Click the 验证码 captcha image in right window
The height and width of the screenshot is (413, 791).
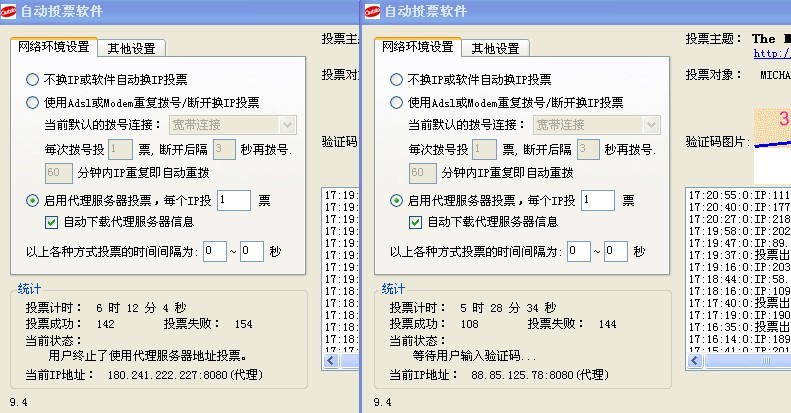771,130
